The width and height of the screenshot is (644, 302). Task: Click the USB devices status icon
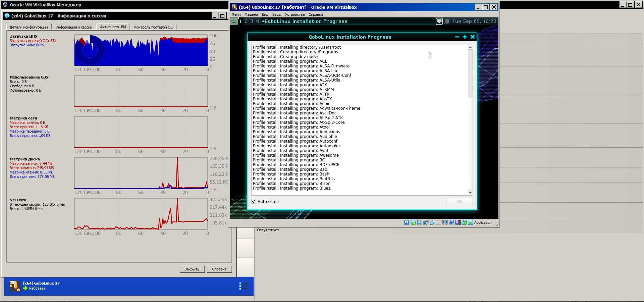point(432,222)
